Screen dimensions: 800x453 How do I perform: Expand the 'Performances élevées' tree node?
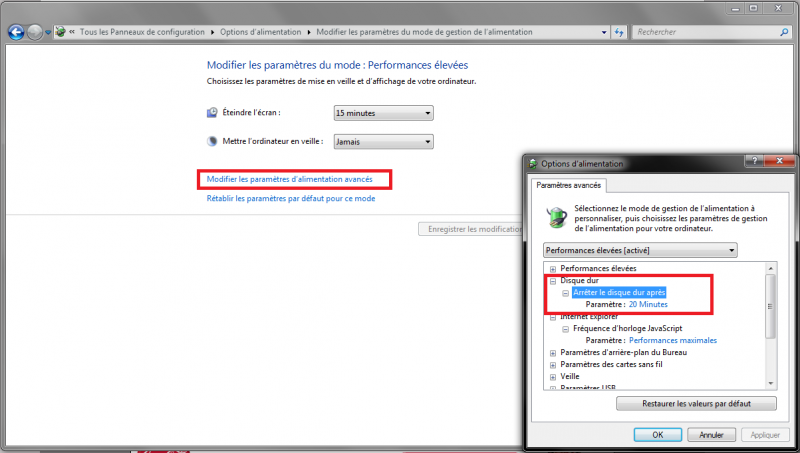pos(553,269)
